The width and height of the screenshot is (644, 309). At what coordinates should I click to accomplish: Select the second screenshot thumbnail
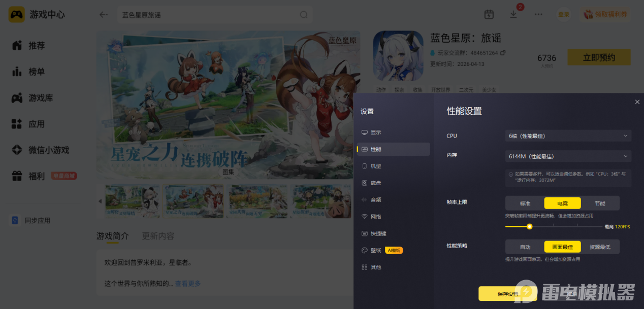tap(194, 201)
